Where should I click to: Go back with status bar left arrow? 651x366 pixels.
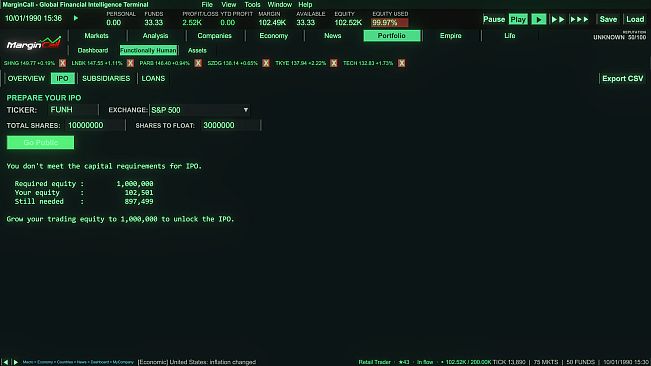[5, 362]
